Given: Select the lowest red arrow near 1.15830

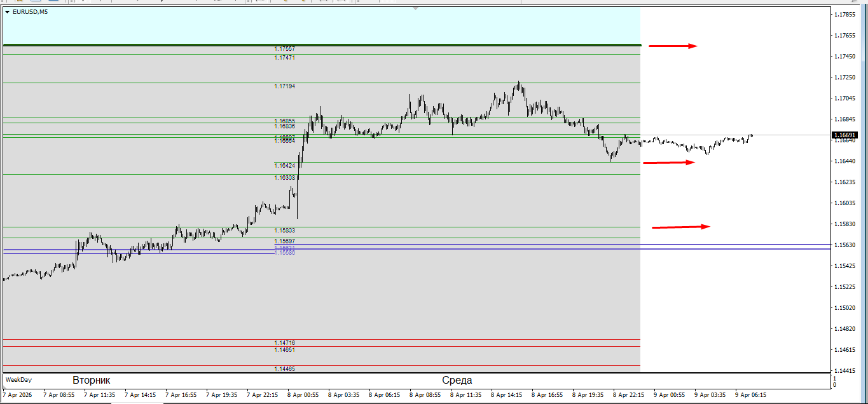Looking at the screenshot, I should (x=680, y=227).
